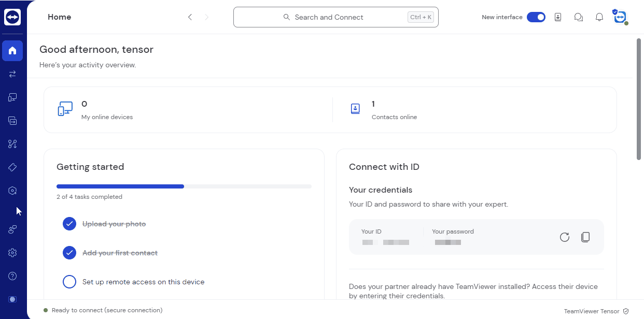The image size is (644, 319).
Task: Refresh your TeamViewer ID
Action: point(565,237)
